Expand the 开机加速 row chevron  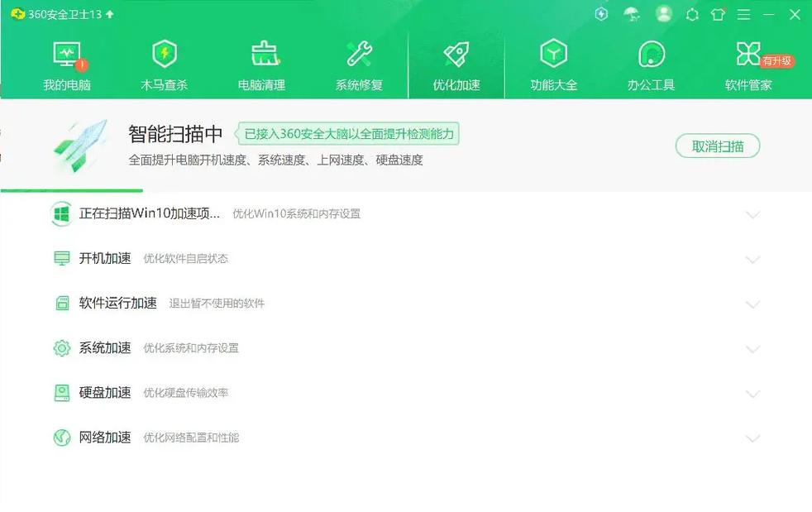point(753,259)
